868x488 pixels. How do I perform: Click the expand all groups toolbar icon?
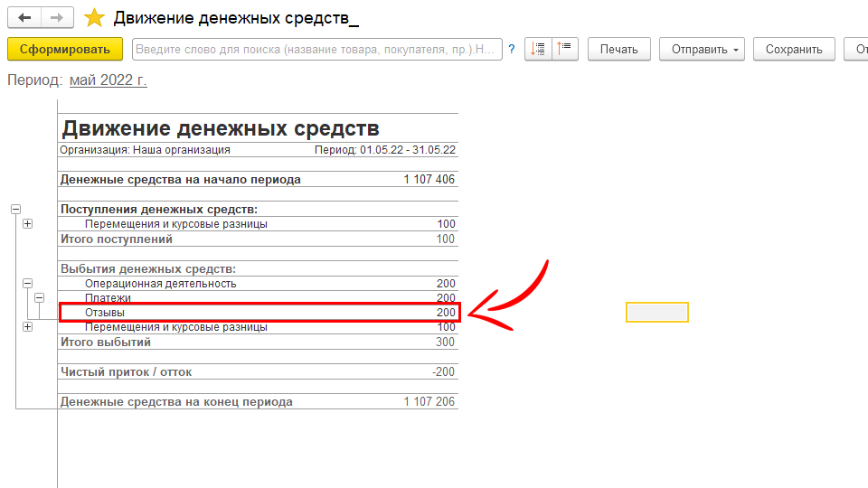click(x=565, y=50)
